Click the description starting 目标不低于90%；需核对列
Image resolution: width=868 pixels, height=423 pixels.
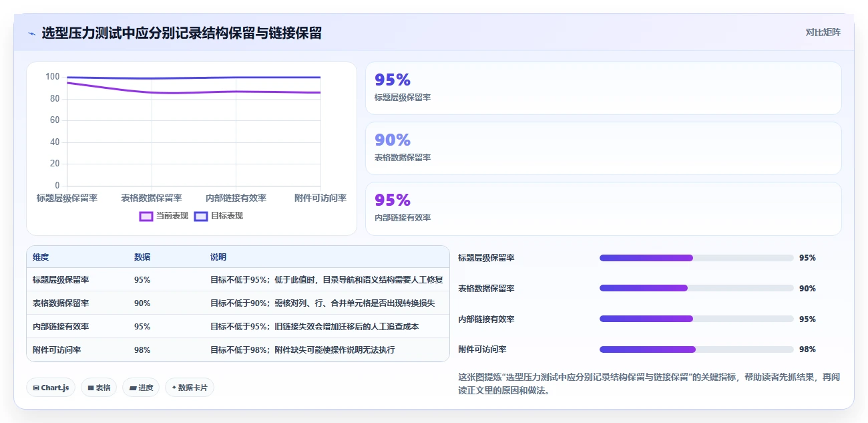pyautogui.click(x=322, y=303)
